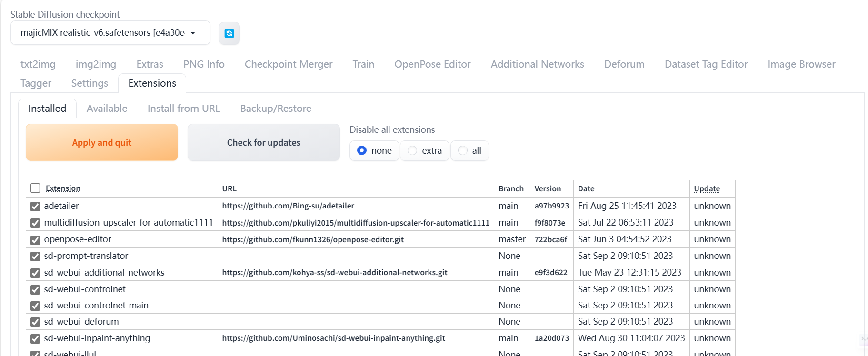Open the fkunn1326 openpose-editor.git link
Screen dimensions: 868x356
[313, 239]
